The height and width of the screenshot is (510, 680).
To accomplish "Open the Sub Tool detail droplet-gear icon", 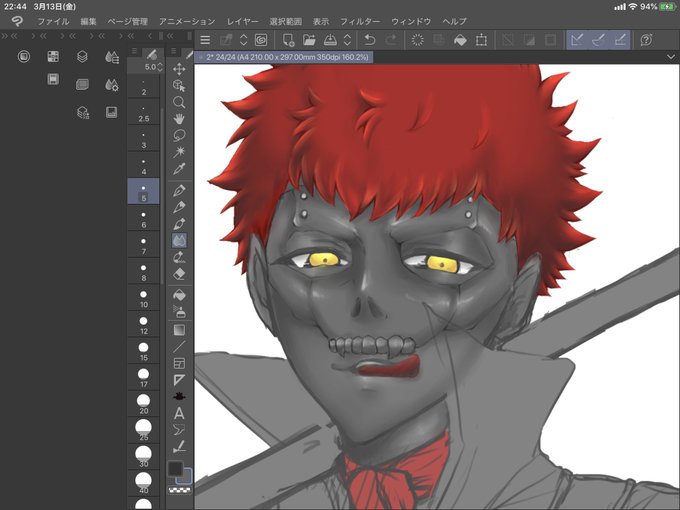I will click(111, 85).
